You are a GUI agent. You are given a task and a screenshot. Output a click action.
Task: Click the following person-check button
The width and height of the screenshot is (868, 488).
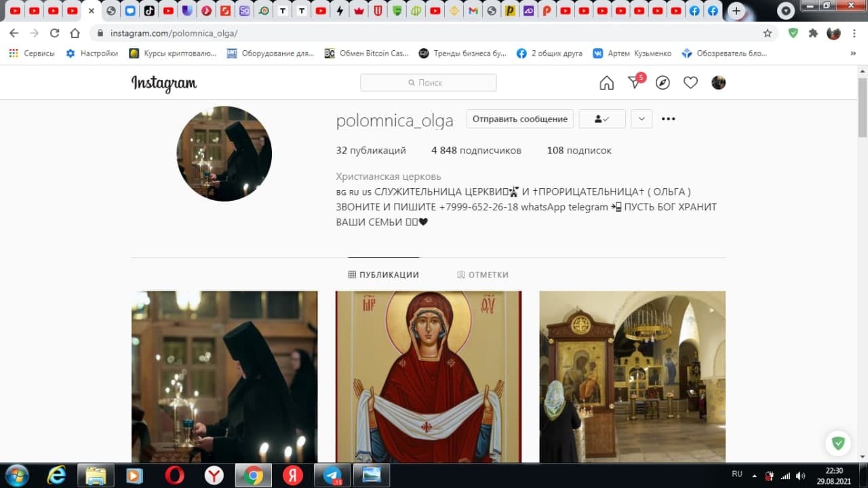point(602,119)
